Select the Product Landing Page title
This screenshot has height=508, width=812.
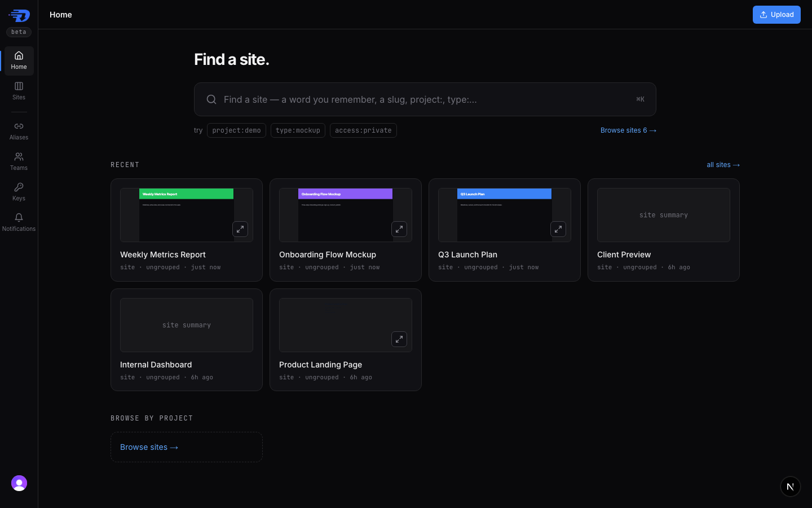pyautogui.click(x=320, y=365)
